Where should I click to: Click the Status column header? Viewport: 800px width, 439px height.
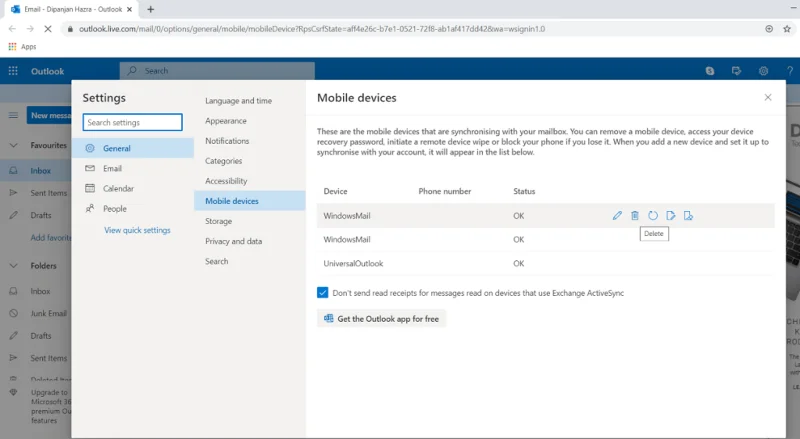[x=524, y=191]
